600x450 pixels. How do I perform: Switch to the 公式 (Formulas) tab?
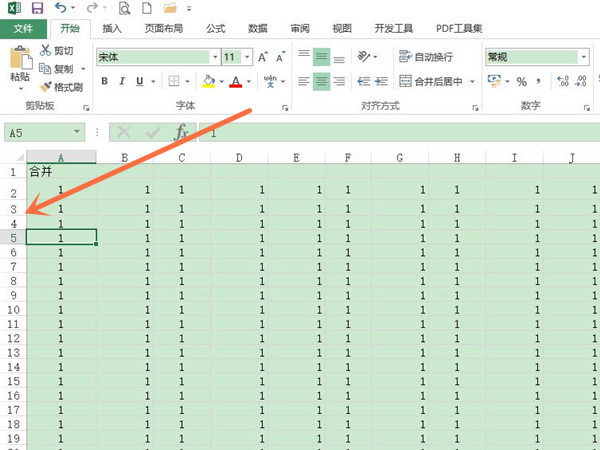[214, 29]
